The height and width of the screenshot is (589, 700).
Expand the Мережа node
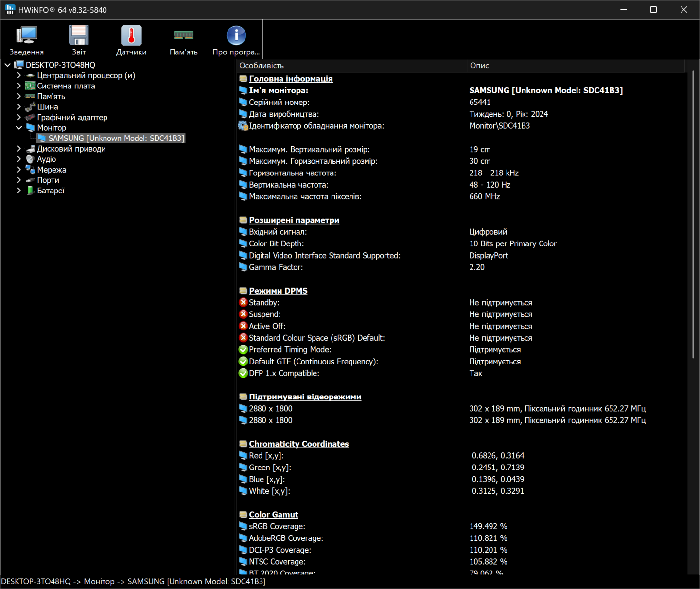[x=19, y=170]
